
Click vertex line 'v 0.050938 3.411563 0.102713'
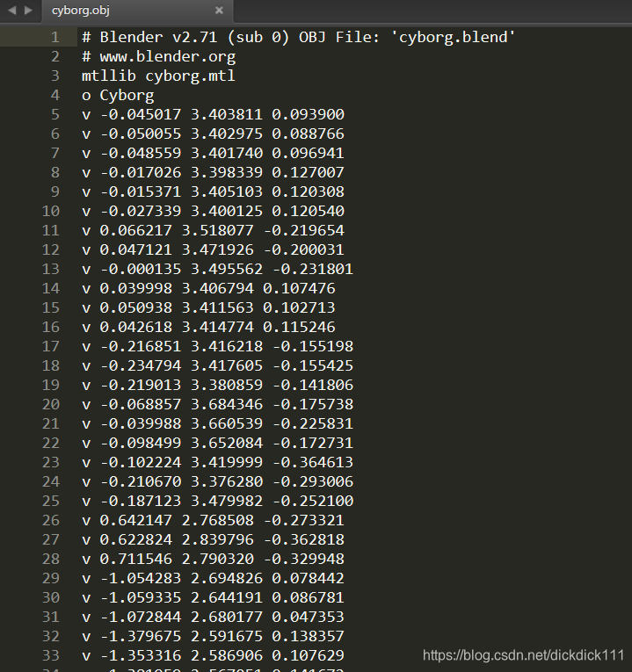[x=208, y=307]
